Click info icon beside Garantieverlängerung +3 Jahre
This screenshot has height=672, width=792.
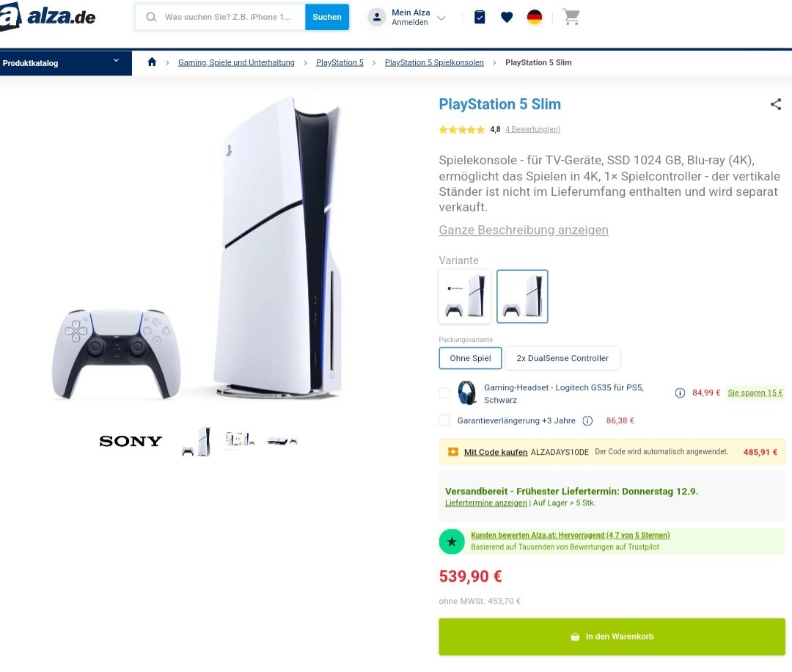coord(587,420)
